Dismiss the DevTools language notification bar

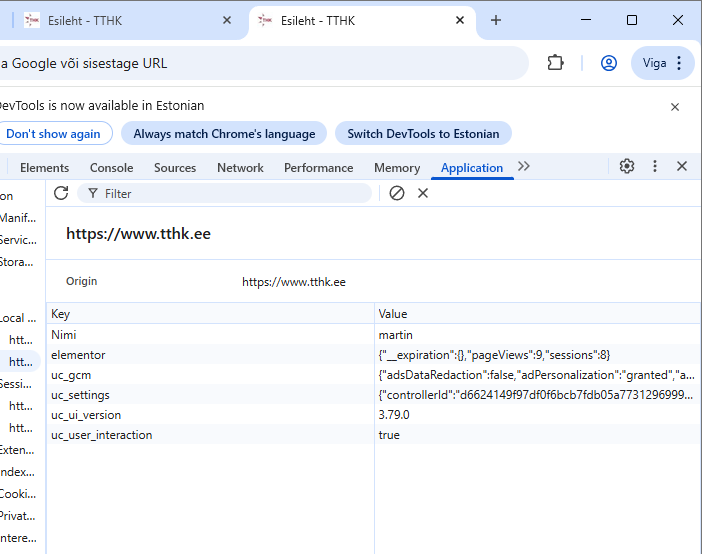click(x=675, y=107)
